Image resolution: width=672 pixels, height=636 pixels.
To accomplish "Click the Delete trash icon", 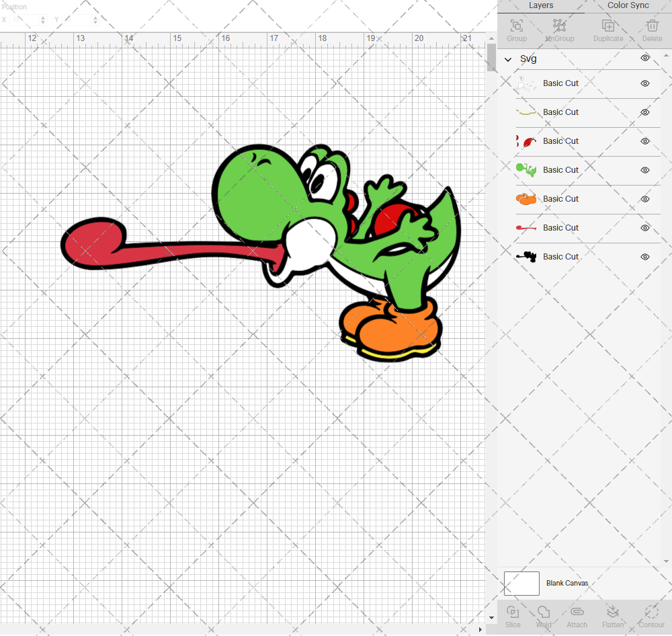I will click(653, 26).
